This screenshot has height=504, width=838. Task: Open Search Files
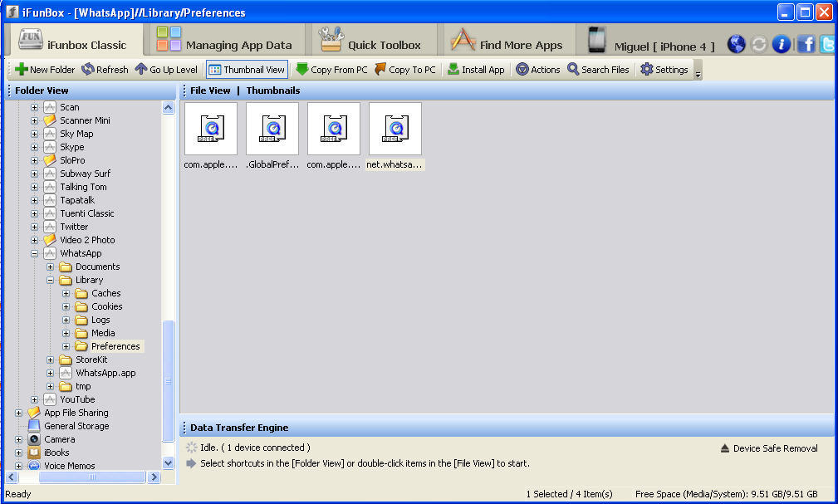598,70
